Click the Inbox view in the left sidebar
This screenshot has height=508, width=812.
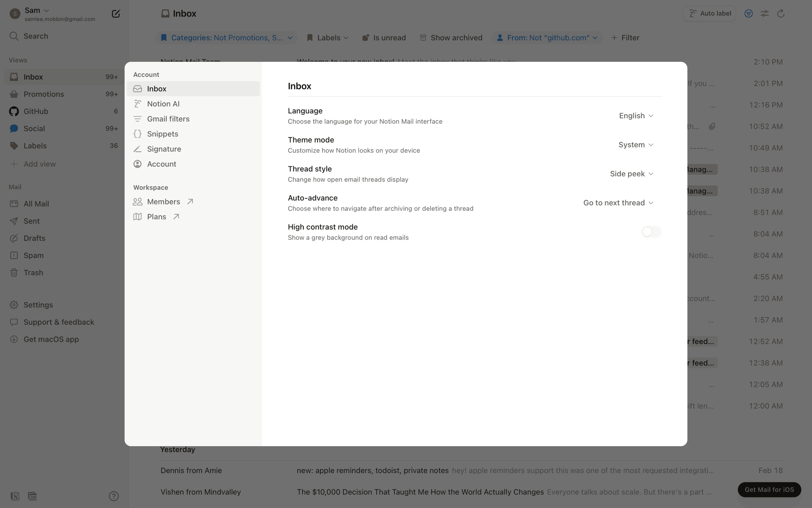(x=64, y=77)
